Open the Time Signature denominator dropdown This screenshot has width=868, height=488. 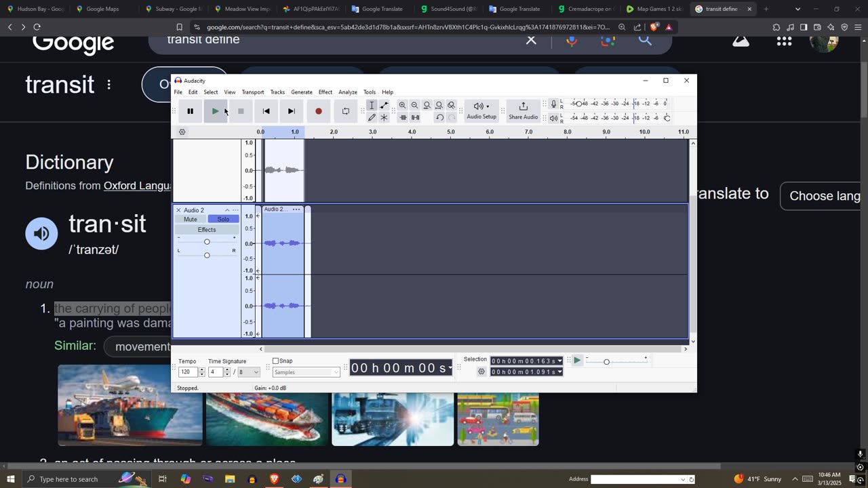[249, 372]
